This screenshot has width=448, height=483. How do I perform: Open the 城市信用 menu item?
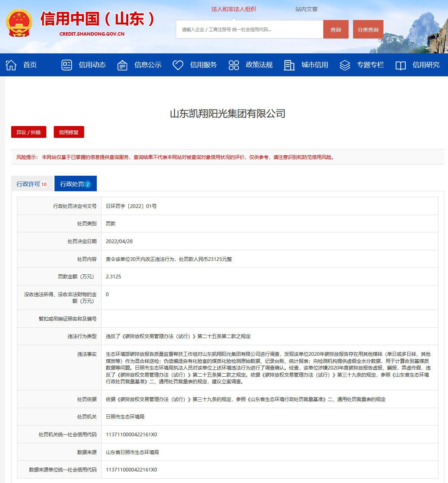tap(315, 65)
